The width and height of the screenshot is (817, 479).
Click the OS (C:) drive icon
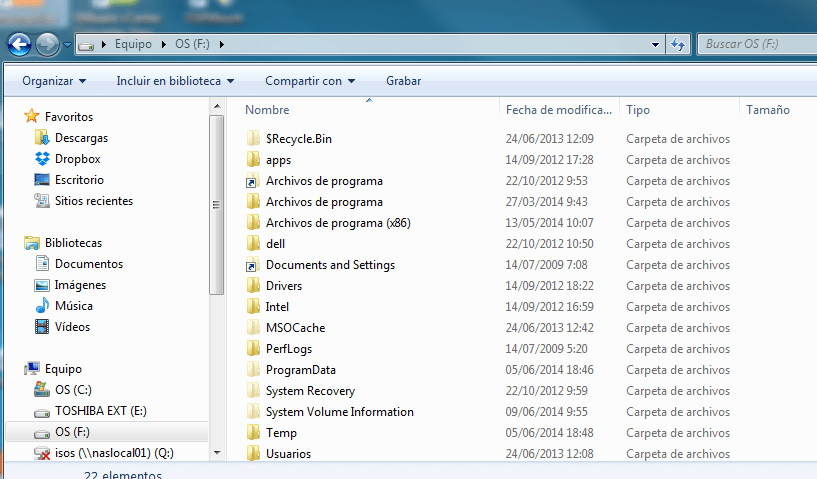coord(42,389)
